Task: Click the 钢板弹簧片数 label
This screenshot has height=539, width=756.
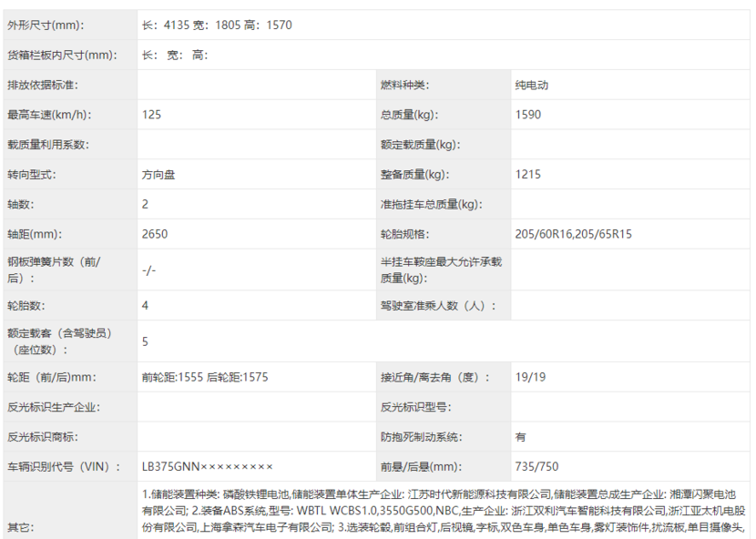Action: point(54,270)
